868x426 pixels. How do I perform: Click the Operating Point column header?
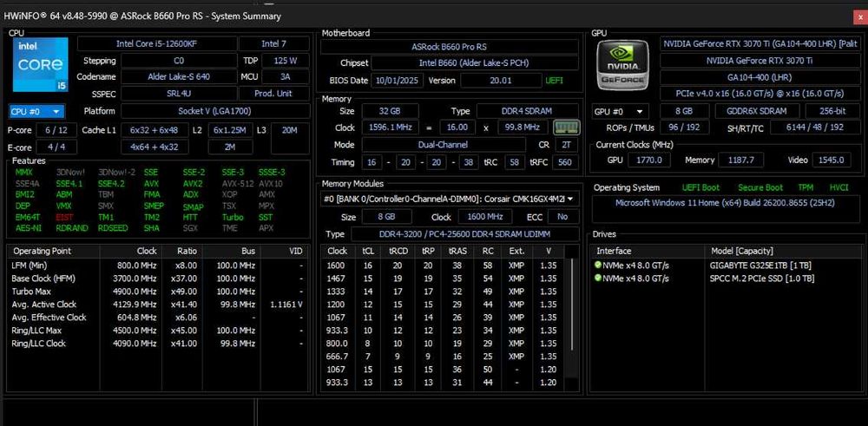tap(54, 251)
